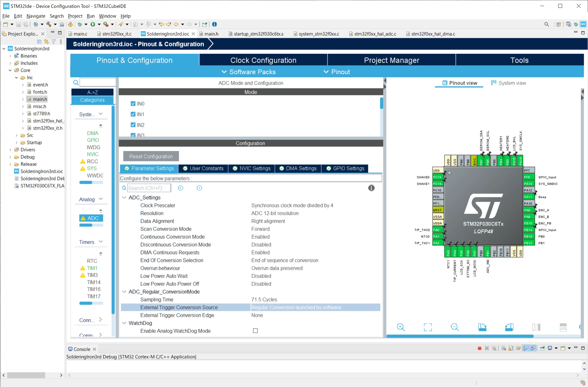Viewport: 588px width, 387px height.
Task: Open the NVIC Settings tab
Action: click(x=251, y=168)
